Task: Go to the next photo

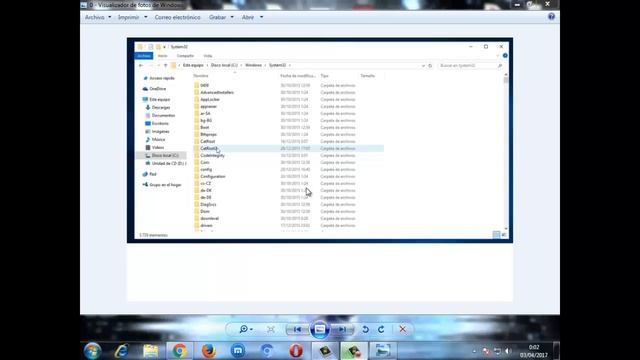Action: pyautogui.click(x=342, y=329)
